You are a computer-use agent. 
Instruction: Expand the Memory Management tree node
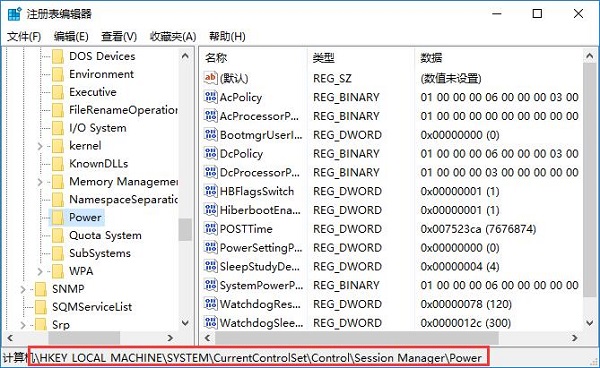point(40,182)
